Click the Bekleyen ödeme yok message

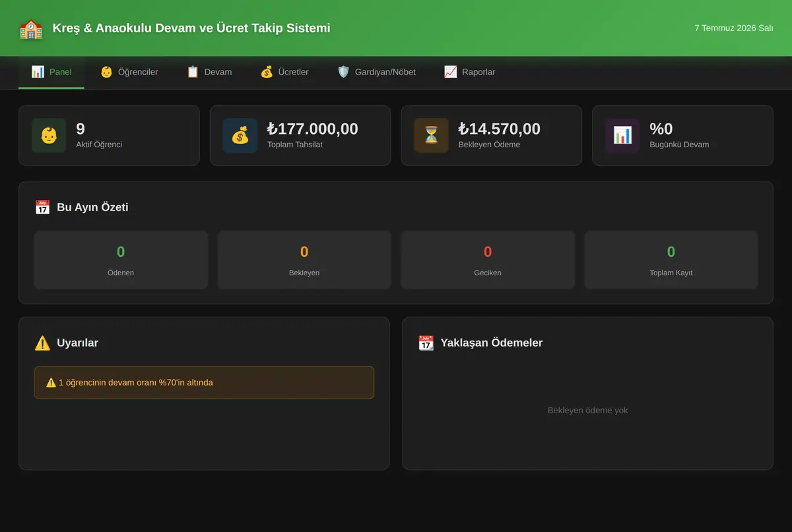(588, 411)
